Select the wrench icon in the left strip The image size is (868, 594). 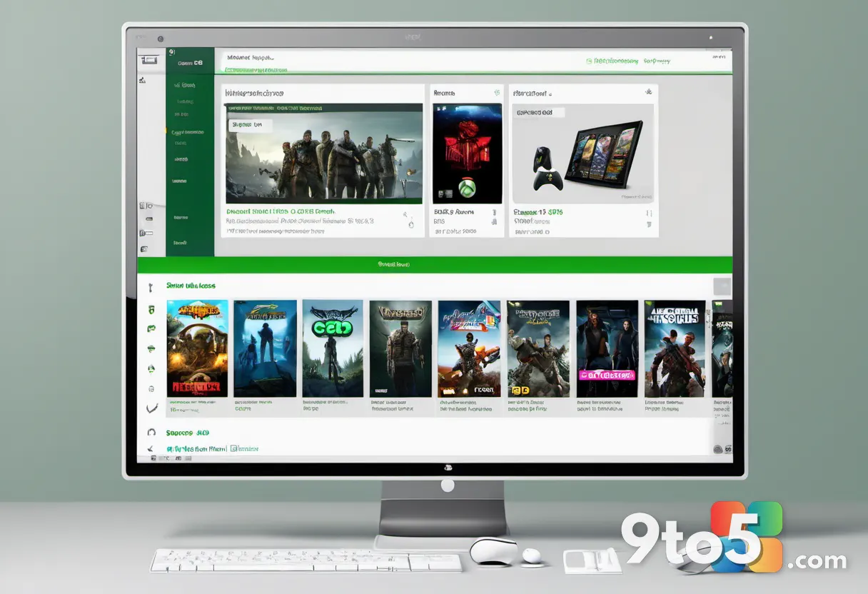[151, 288]
